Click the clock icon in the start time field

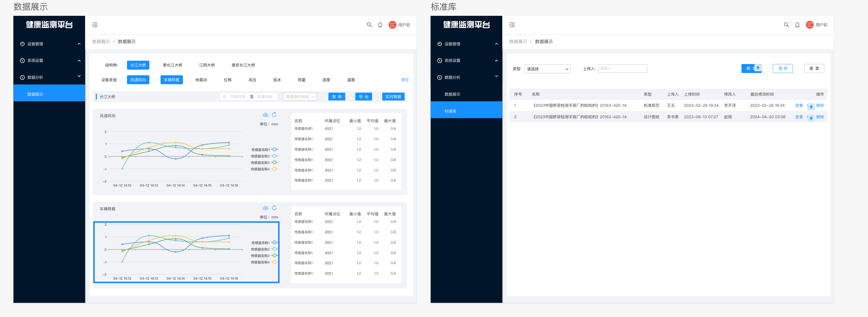point(225,97)
